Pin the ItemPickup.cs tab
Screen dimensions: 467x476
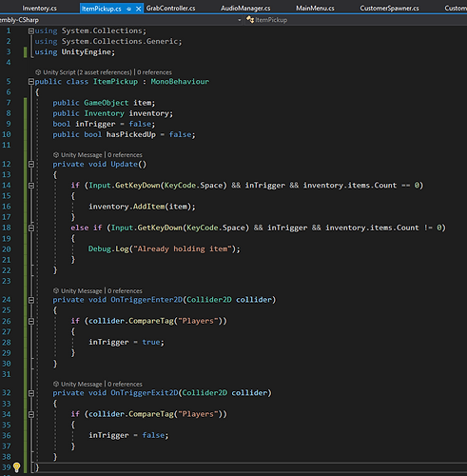(128, 9)
